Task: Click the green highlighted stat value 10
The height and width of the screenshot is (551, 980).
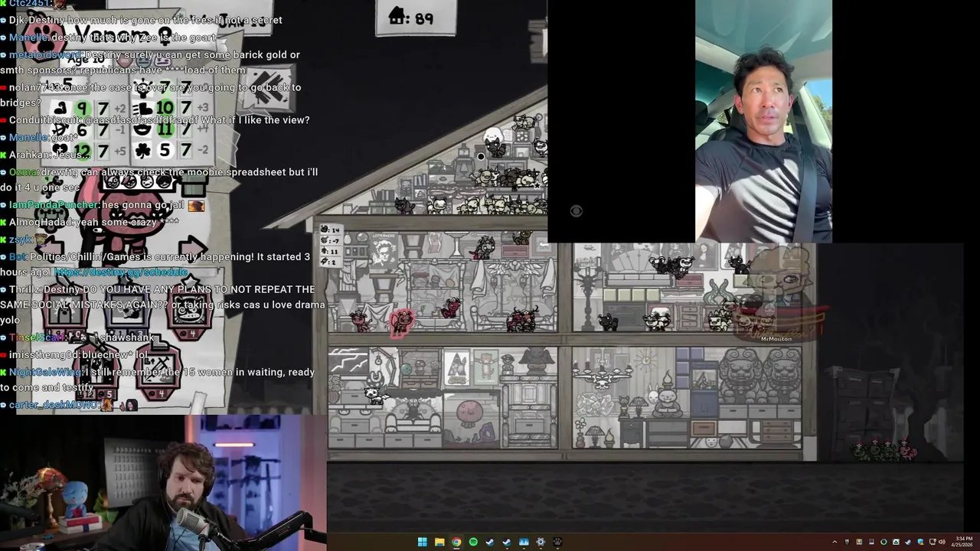Action: pos(164,108)
